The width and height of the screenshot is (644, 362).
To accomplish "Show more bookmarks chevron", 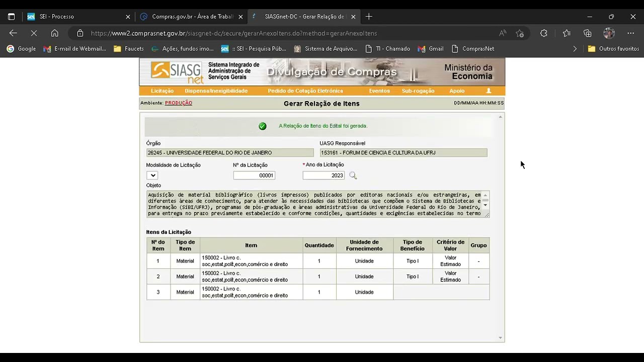I will [575, 49].
